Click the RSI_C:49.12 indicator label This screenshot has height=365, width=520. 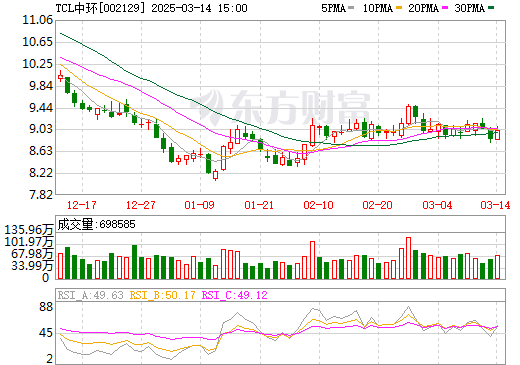tap(235, 295)
